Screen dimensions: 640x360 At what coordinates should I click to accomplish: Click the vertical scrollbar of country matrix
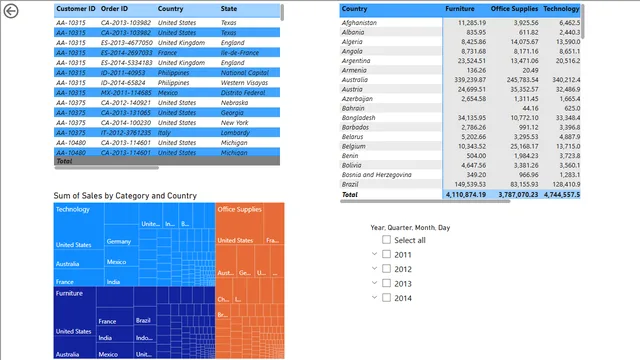click(582, 21)
